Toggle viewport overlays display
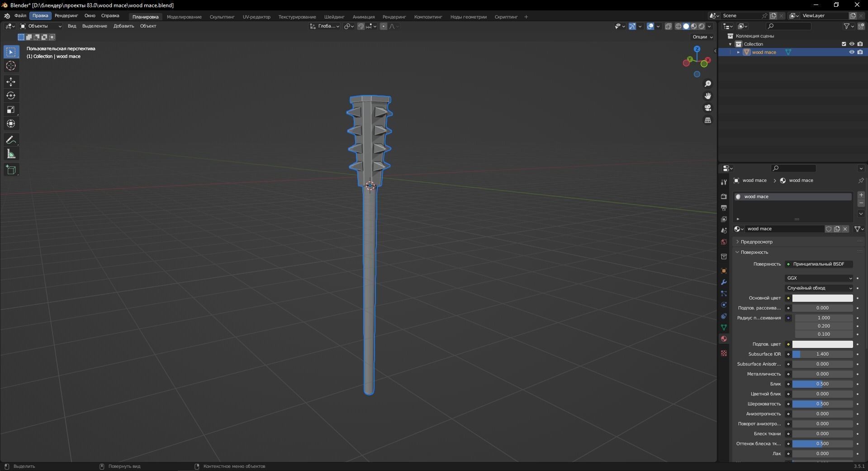This screenshot has height=471, width=868. (650, 26)
